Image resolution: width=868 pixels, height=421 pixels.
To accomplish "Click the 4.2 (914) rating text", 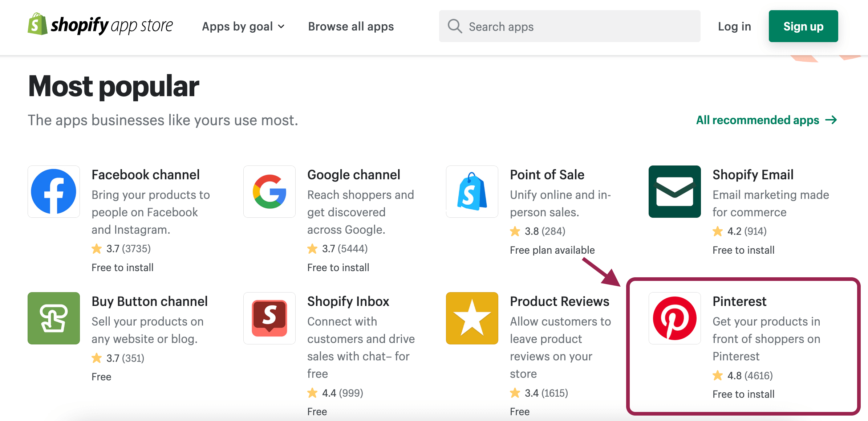I will coord(747,231).
